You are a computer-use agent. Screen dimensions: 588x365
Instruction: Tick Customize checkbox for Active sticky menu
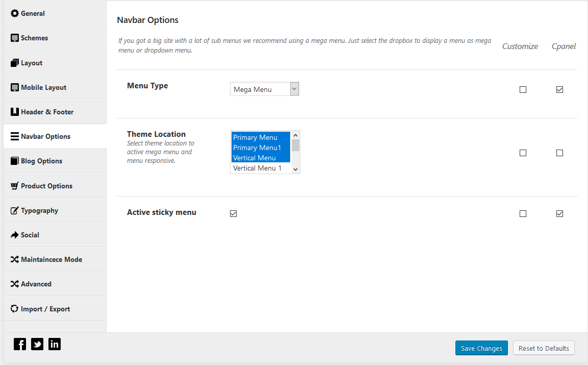point(523,213)
